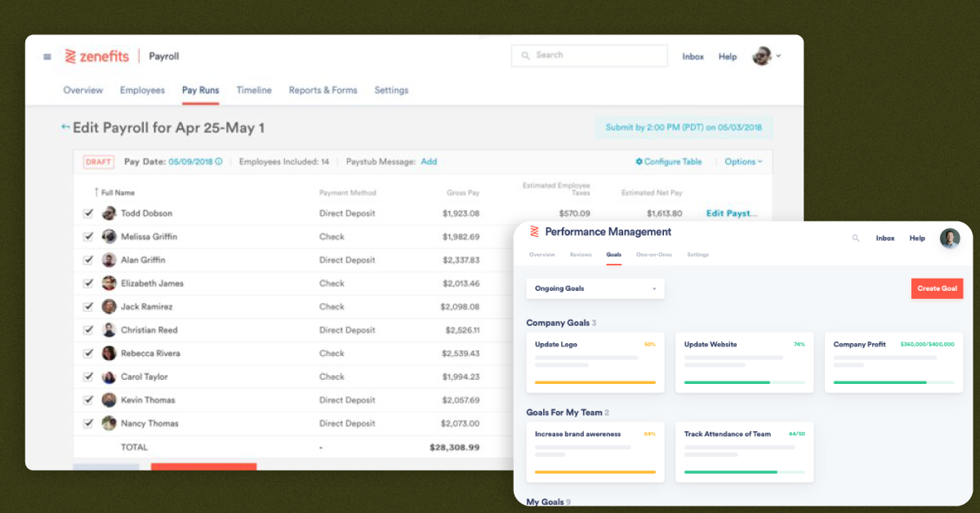
Task: Open Overview tab in Performance Management
Action: coord(542,255)
